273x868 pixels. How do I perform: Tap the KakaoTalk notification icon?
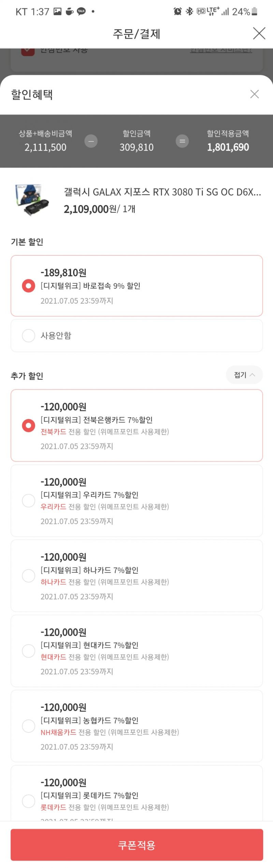click(81, 12)
